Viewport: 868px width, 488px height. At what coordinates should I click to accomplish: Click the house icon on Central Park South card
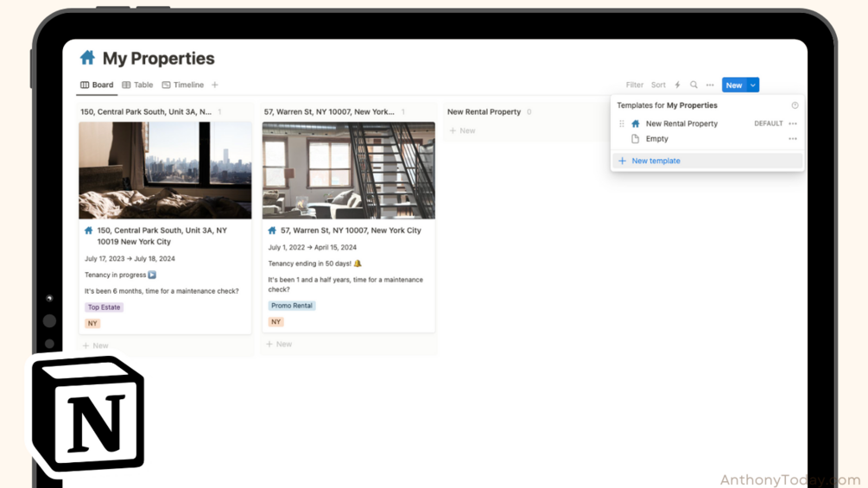coord(89,230)
